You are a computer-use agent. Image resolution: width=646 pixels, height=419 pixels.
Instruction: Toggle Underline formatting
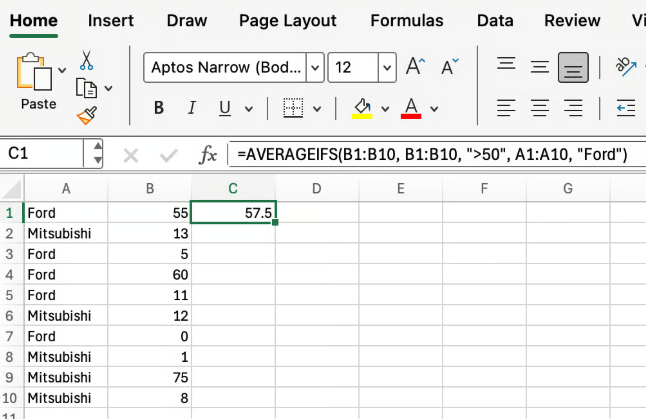223,108
